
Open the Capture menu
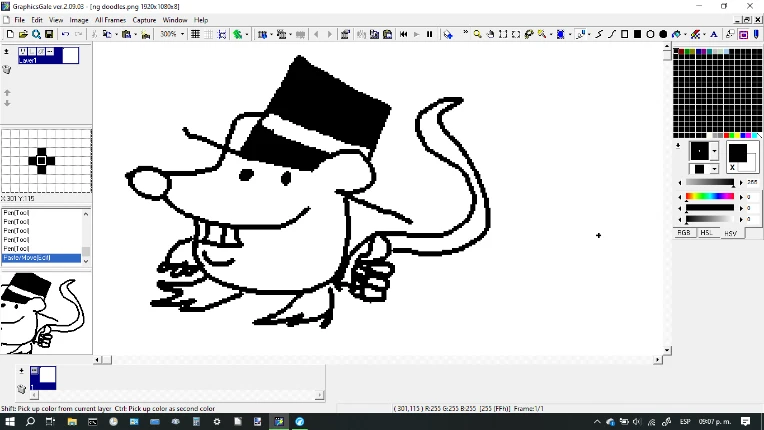pyautogui.click(x=144, y=20)
